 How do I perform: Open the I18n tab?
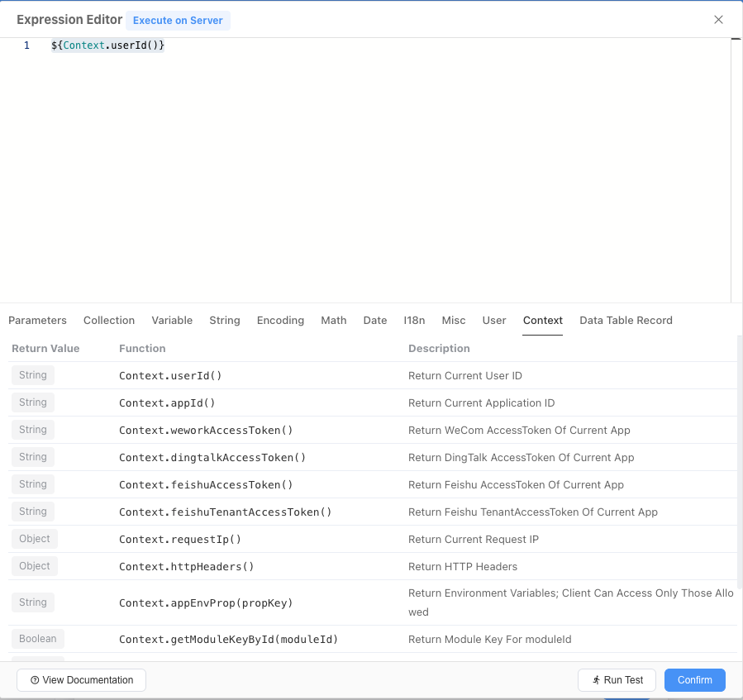click(414, 321)
